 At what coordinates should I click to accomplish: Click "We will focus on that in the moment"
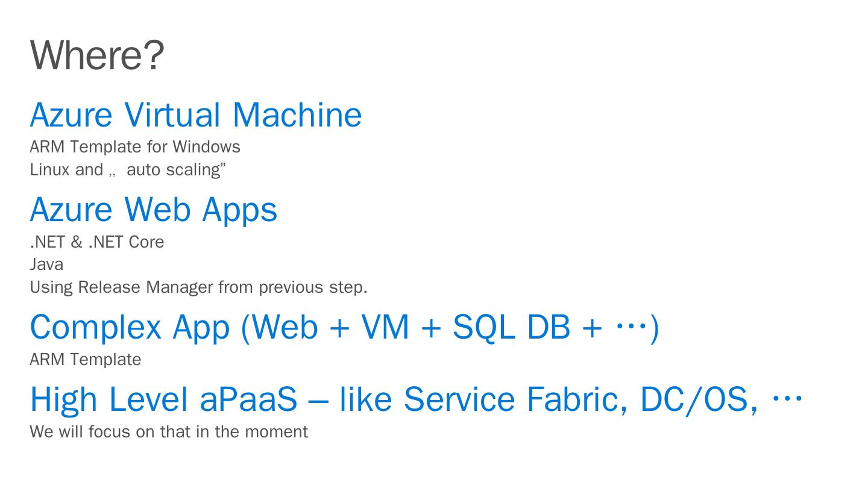pos(169,432)
